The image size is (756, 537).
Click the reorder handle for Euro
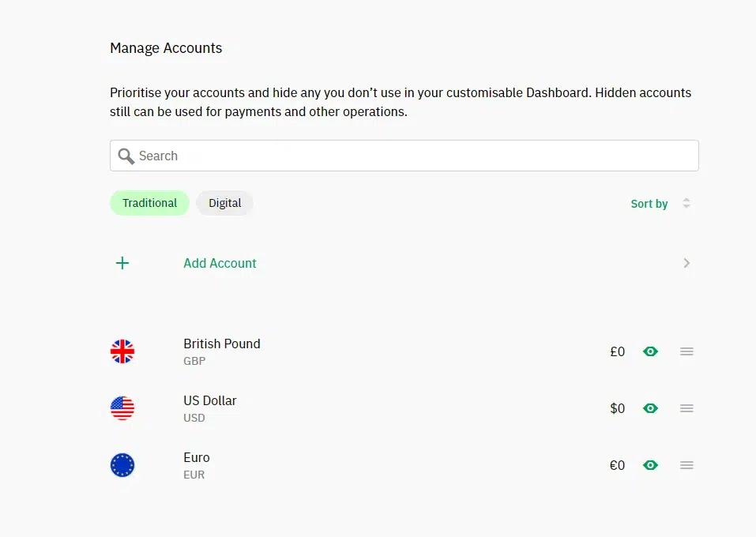pos(686,465)
